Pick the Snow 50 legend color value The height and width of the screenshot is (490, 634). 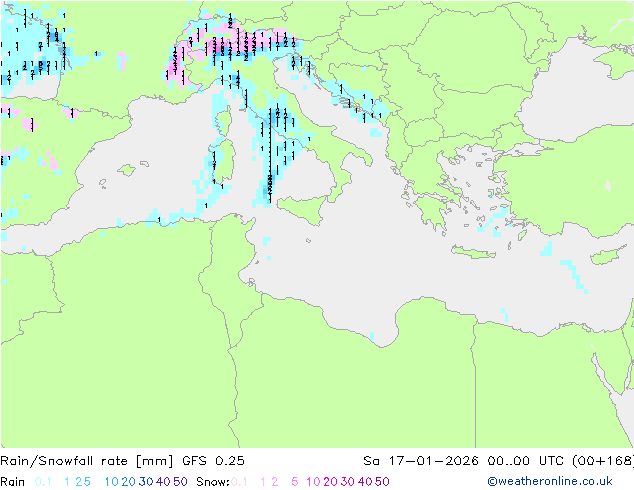pyautogui.click(x=383, y=482)
